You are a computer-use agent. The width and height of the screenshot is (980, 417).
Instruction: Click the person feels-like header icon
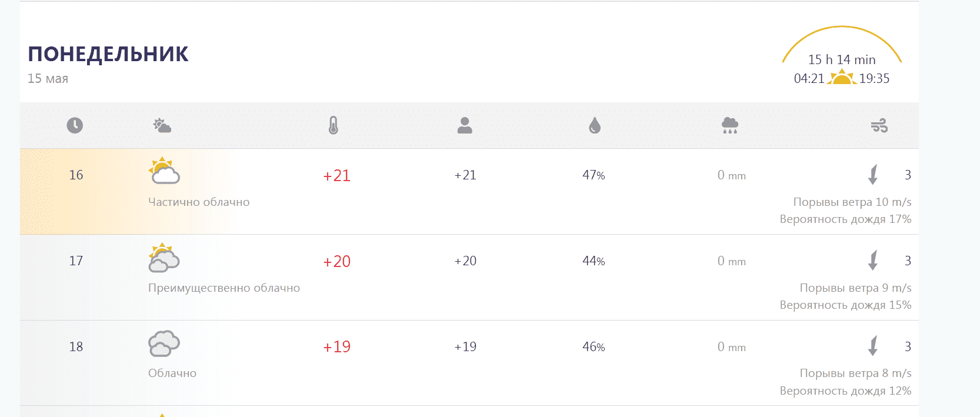tap(465, 125)
